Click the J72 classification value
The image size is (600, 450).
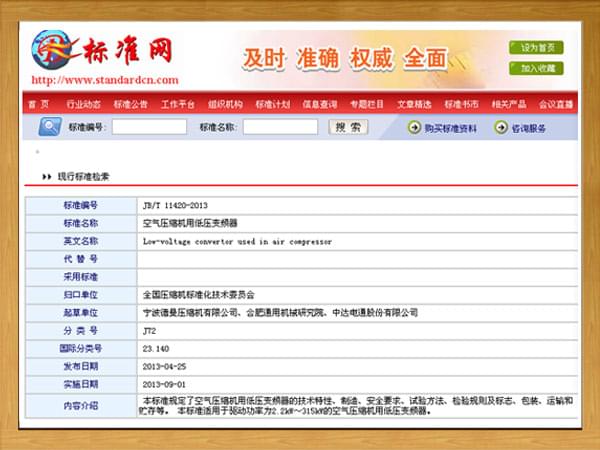tap(149, 331)
